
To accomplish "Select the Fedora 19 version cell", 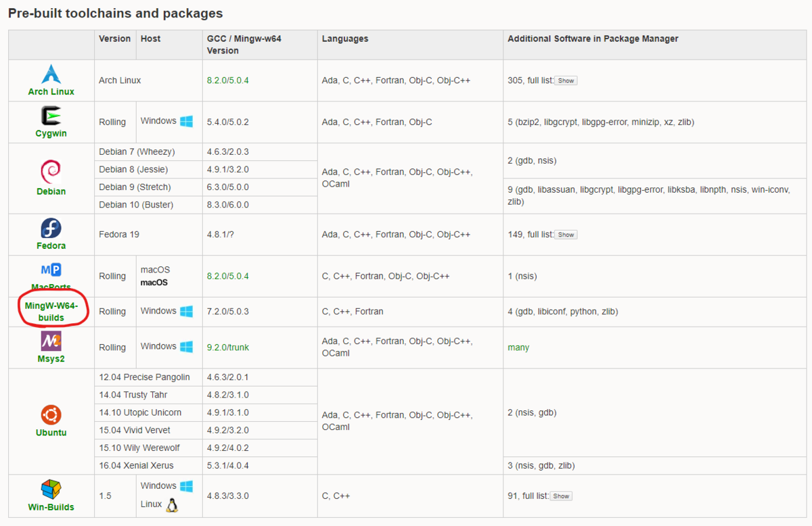I will point(148,234).
